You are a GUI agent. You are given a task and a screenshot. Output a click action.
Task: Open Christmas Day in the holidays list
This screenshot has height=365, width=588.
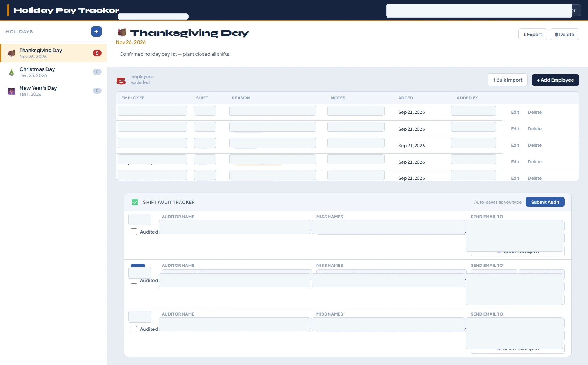point(54,72)
